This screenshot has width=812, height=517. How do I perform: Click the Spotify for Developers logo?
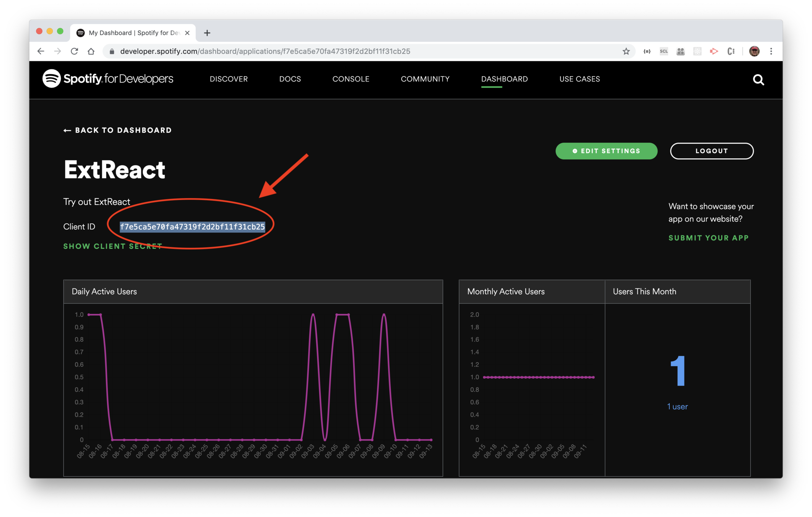click(x=108, y=79)
